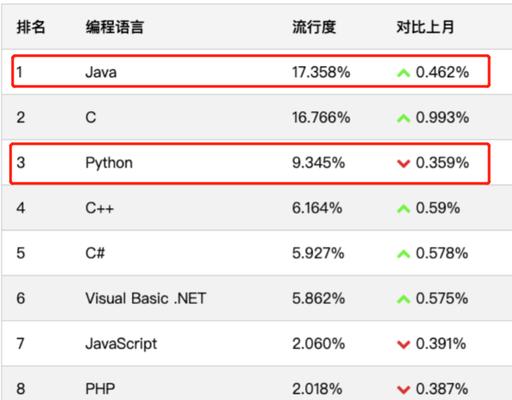Click the green up arrow beside Java's 0.462%
The height and width of the screenshot is (400, 512).
403,73
